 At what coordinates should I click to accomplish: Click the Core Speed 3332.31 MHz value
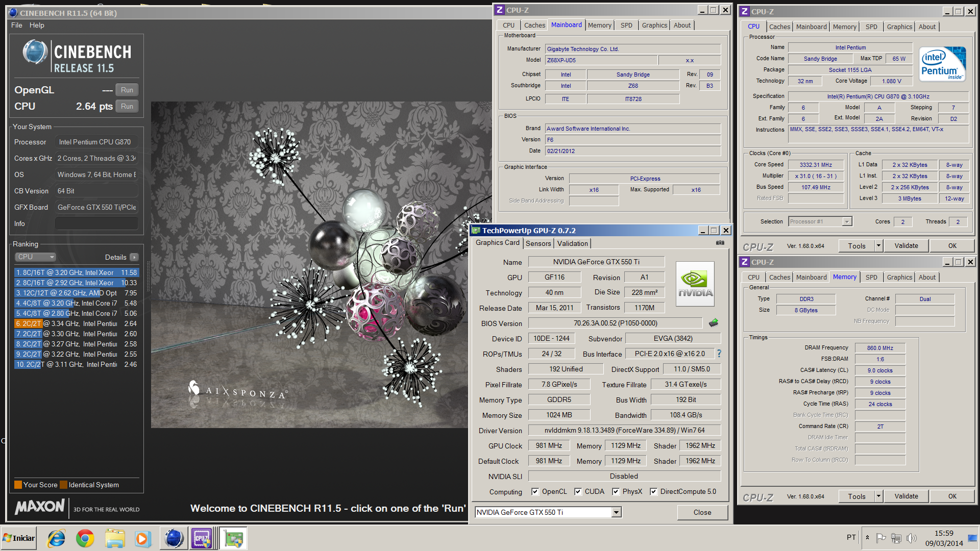816,165
